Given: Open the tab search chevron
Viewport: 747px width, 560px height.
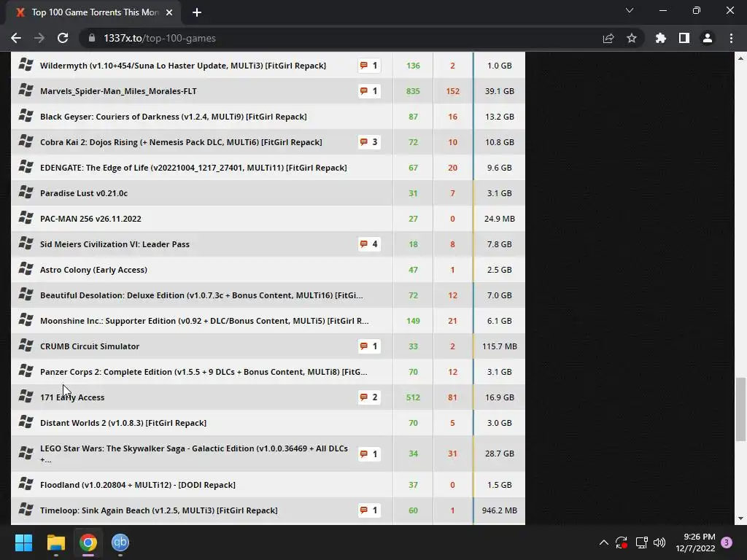Looking at the screenshot, I should coord(630,10).
